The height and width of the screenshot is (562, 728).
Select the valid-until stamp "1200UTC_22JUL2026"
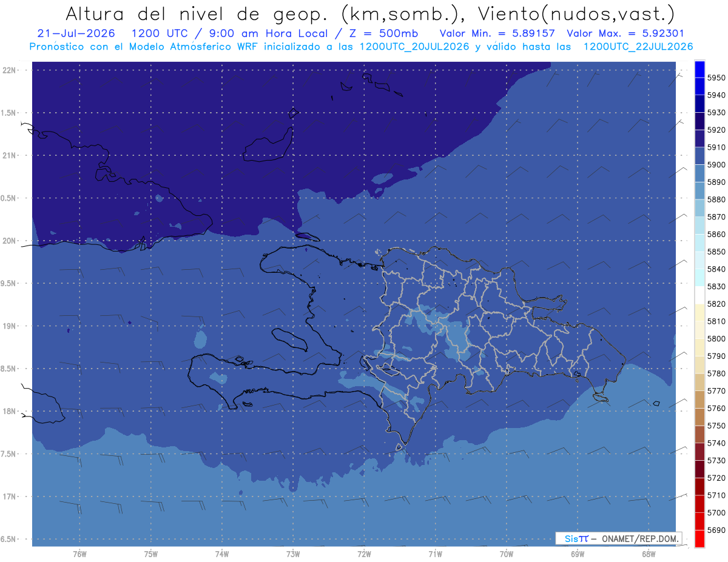click(x=638, y=47)
